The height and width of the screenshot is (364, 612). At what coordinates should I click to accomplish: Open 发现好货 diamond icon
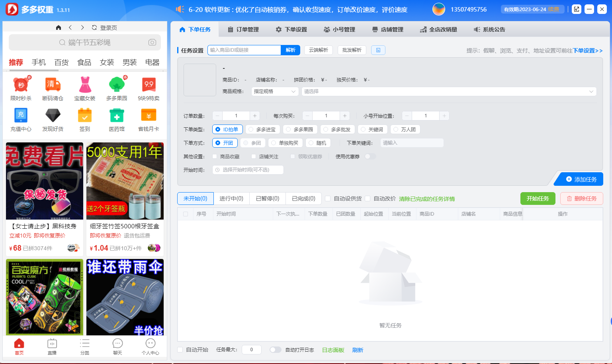53,115
